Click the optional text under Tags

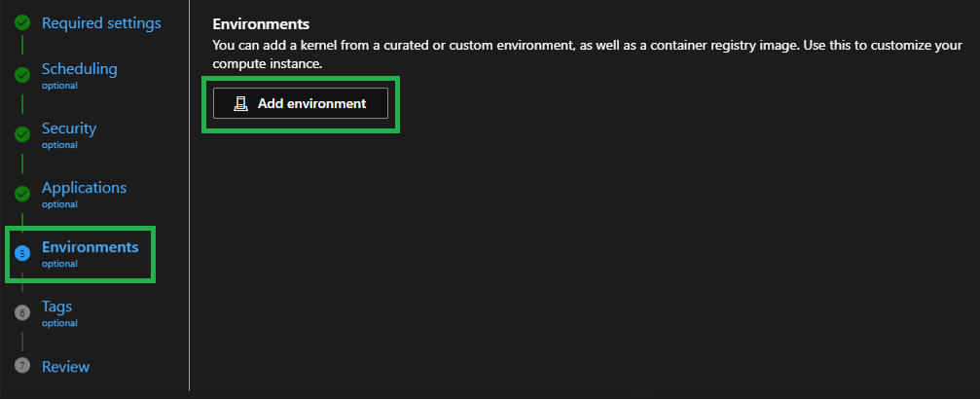pos(59,323)
